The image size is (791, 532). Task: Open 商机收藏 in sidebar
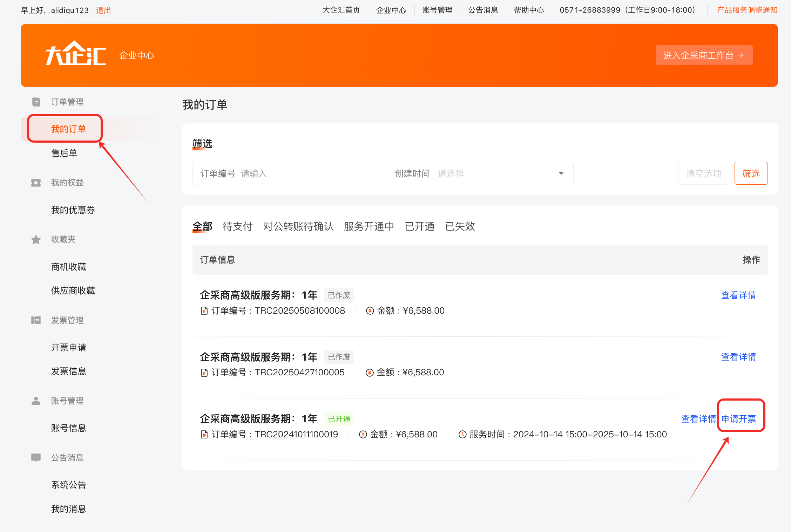click(x=69, y=267)
